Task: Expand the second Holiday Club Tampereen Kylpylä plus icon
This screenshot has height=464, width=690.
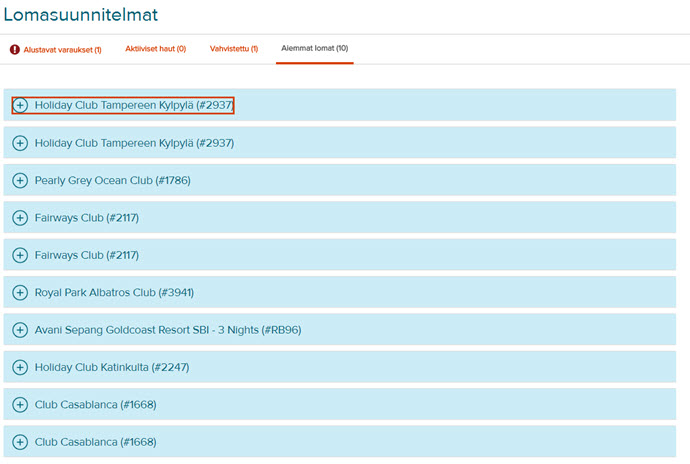Action: pos(20,143)
